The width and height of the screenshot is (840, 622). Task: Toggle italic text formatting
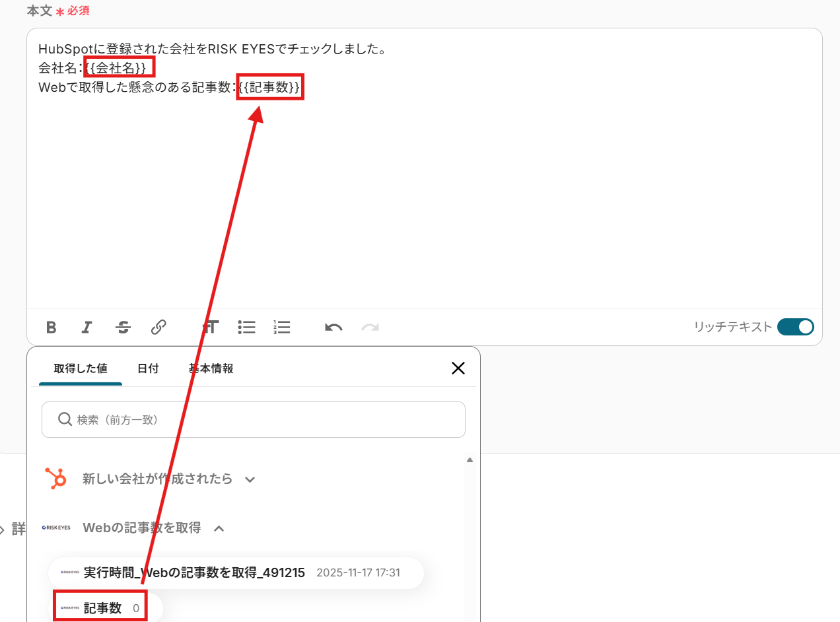click(x=87, y=327)
